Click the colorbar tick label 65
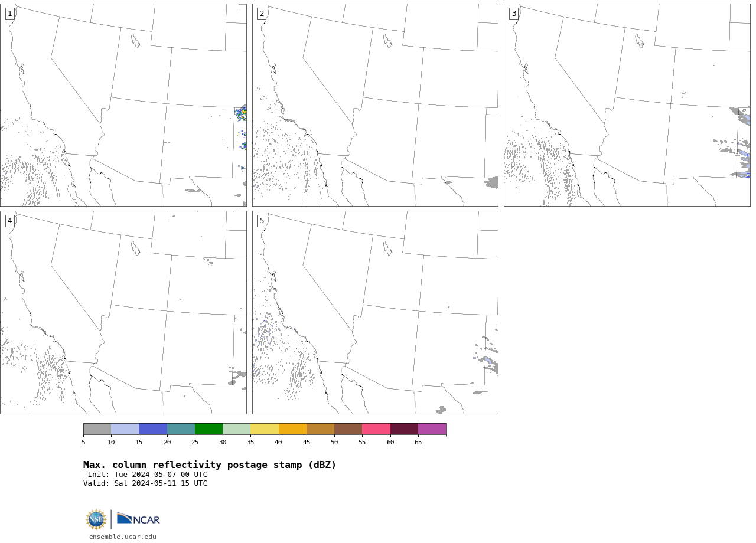756x543 pixels. [418, 443]
